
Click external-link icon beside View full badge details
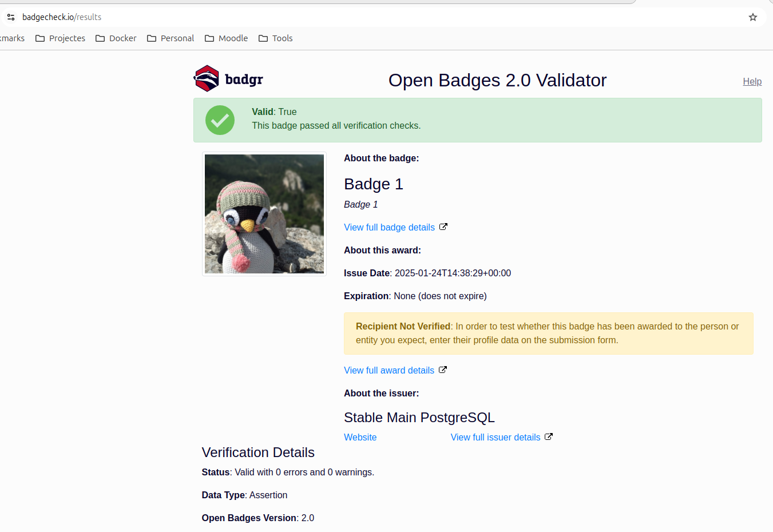tap(443, 227)
